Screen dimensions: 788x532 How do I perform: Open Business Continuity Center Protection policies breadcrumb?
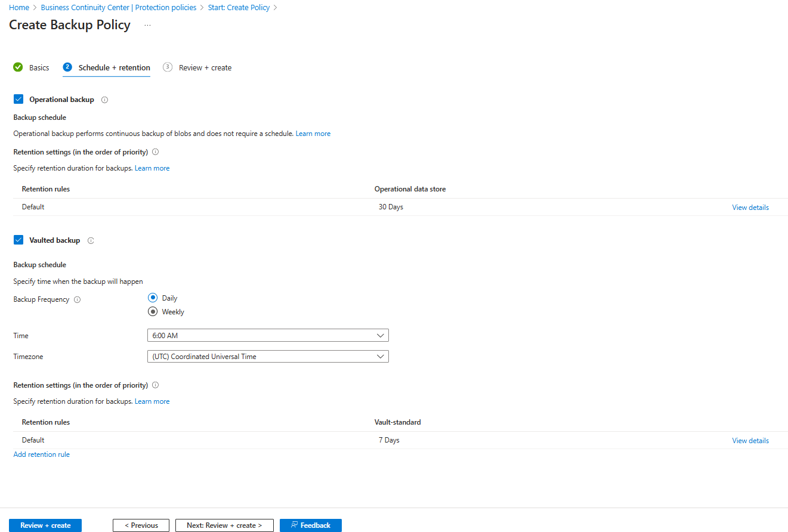pyautogui.click(x=119, y=8)
